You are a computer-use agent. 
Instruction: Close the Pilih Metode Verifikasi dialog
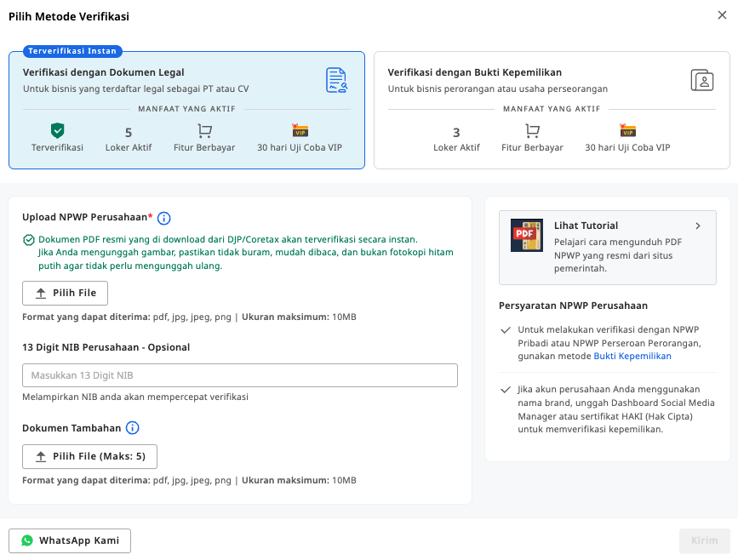[722, 15]
